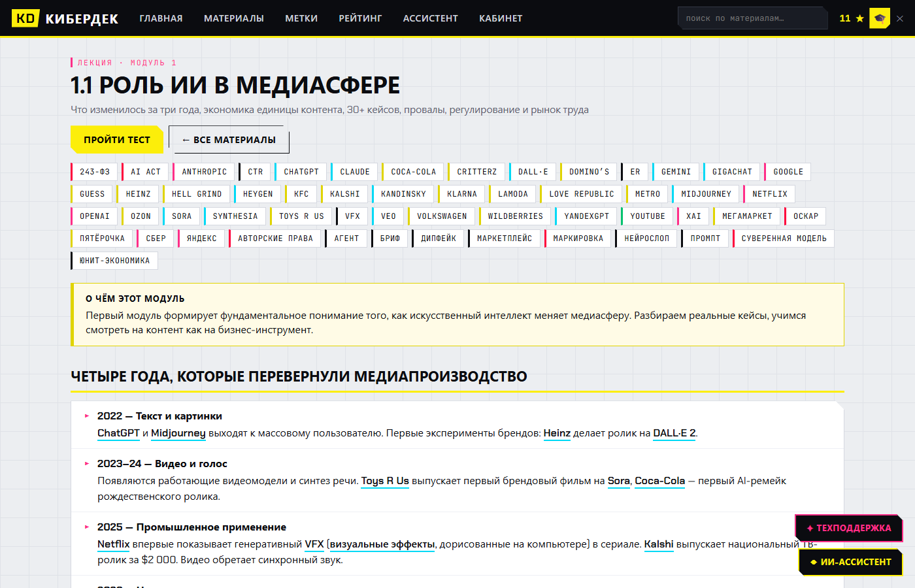
Task: Click the graduation cap icon in header
Action: tap(880, 18)
